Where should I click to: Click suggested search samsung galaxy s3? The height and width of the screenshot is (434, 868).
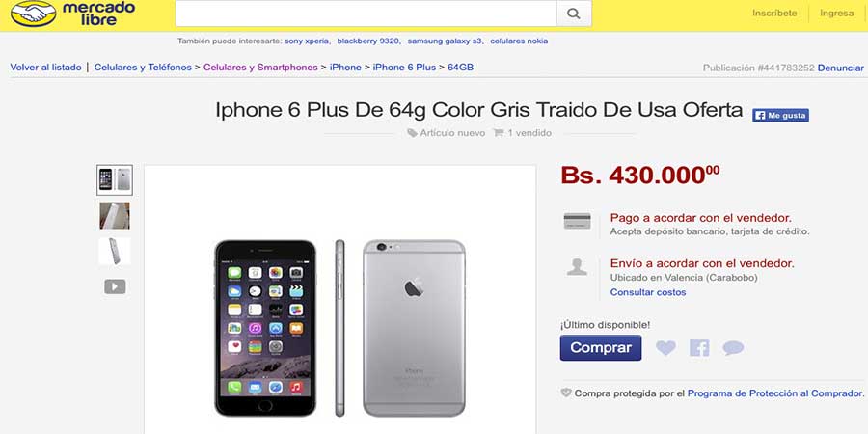click(x=446, y=41)
